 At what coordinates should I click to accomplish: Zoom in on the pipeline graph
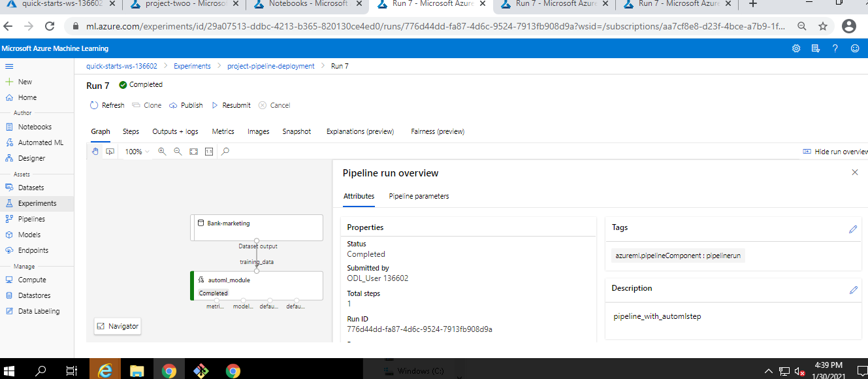point(162,152)
